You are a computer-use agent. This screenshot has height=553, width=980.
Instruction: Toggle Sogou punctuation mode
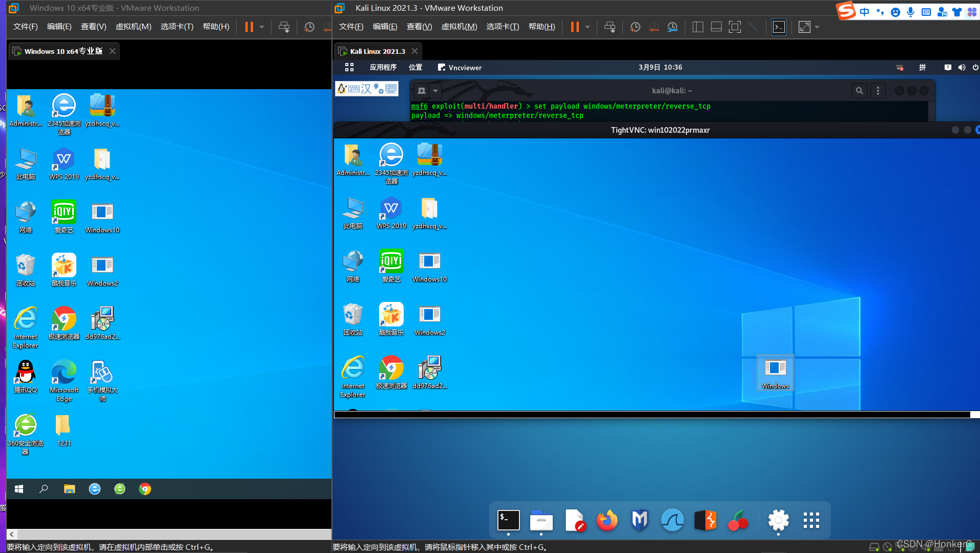880,12
